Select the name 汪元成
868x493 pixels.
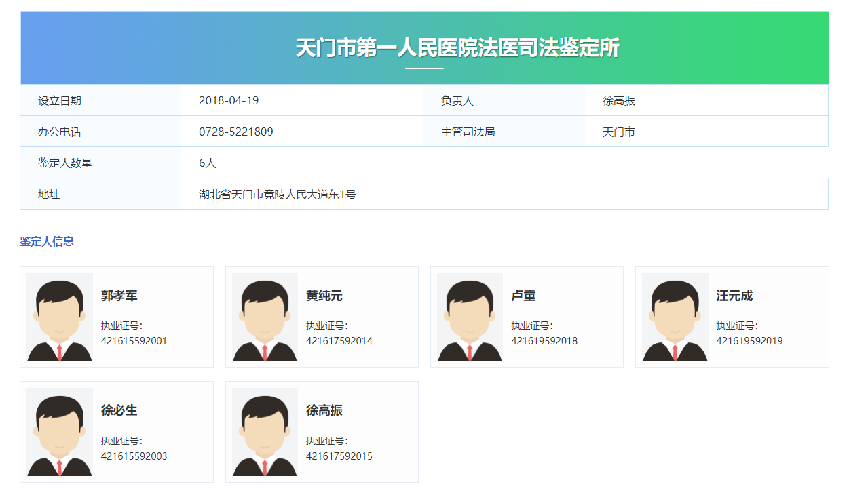click(734, 296)
